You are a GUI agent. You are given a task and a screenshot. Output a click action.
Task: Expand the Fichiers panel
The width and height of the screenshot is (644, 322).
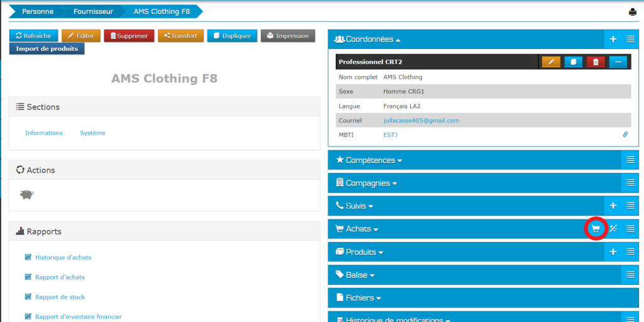pyautogui.click(x=362, y=297)
